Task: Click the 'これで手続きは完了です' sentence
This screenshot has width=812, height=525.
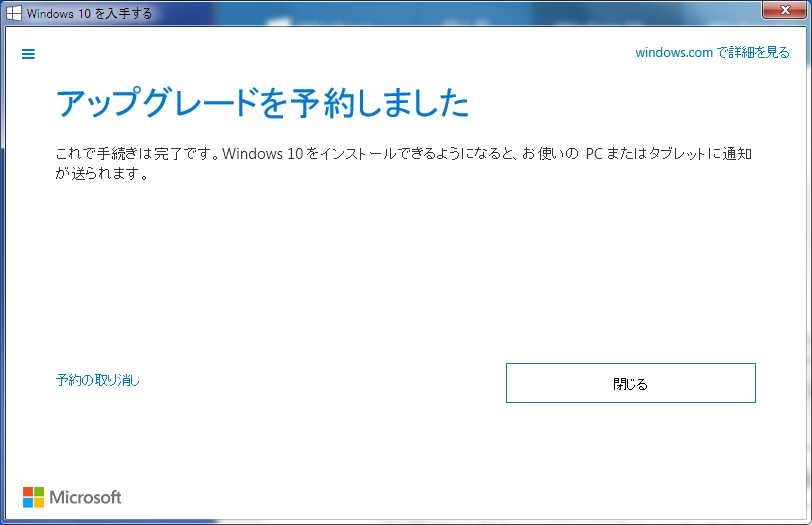Action: [135, 154]
